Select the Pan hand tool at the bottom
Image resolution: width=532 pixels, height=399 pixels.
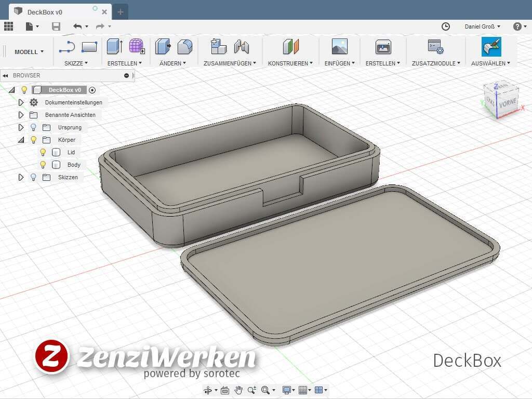pos(238,390)
